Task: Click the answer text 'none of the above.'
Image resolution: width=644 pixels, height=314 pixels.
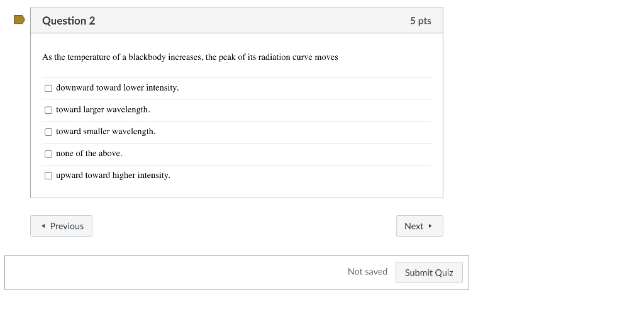Action: [89, 154]
